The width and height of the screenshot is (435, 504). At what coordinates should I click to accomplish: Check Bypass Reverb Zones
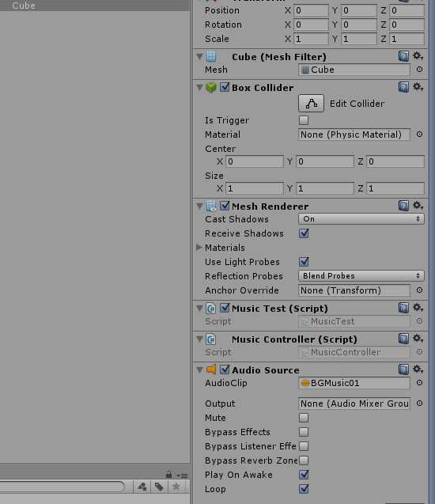[304, 460]
